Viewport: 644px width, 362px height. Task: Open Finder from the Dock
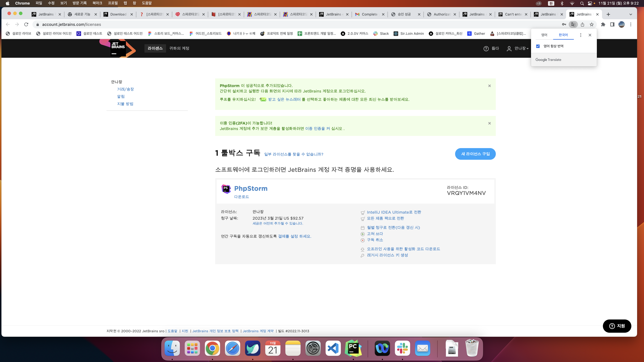[172, 348]
